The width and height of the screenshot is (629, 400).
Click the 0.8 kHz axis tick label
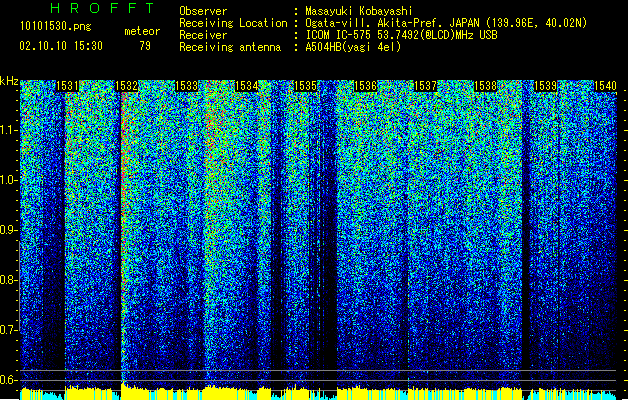8,280
